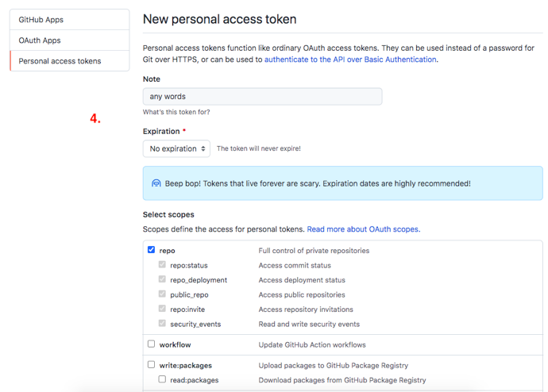Screen dimensions: 548x392
Task: Open the No expiration dropdown
Action: coord(176,148)
